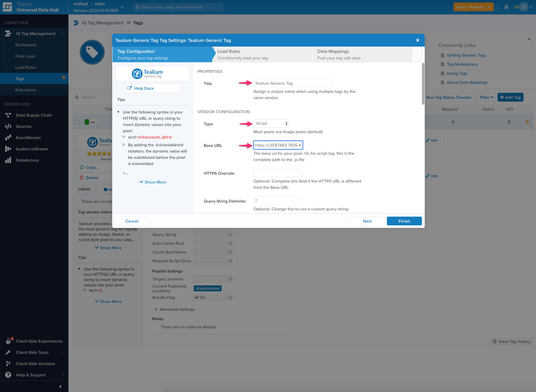The width and height of the screenshot is (536, 392).
Task: Close the Tag Settings dialog
Action: (418, 40)
